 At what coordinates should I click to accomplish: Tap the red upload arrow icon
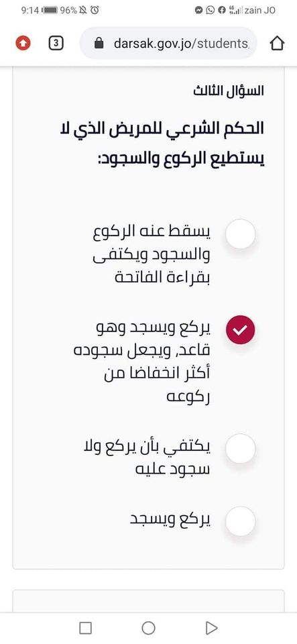click(x=23, y=43)
